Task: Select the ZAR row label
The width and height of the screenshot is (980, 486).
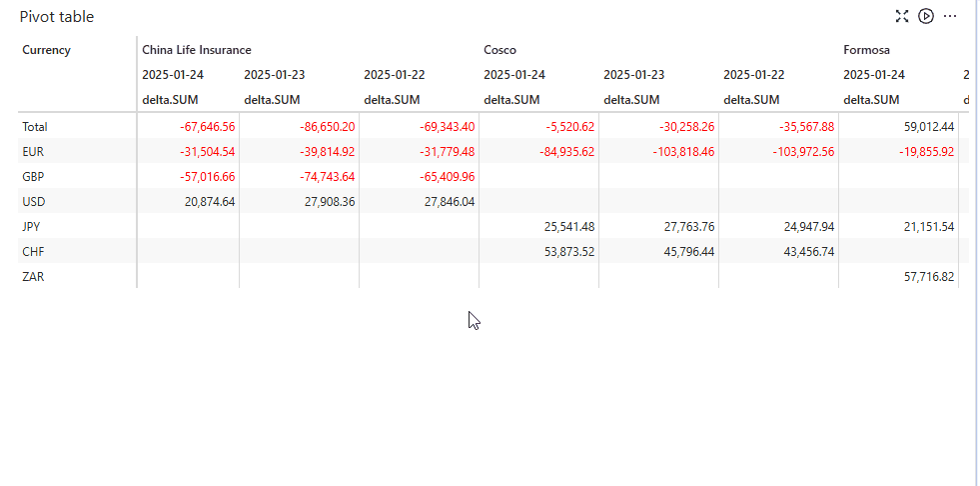Action: pos(32,277)
